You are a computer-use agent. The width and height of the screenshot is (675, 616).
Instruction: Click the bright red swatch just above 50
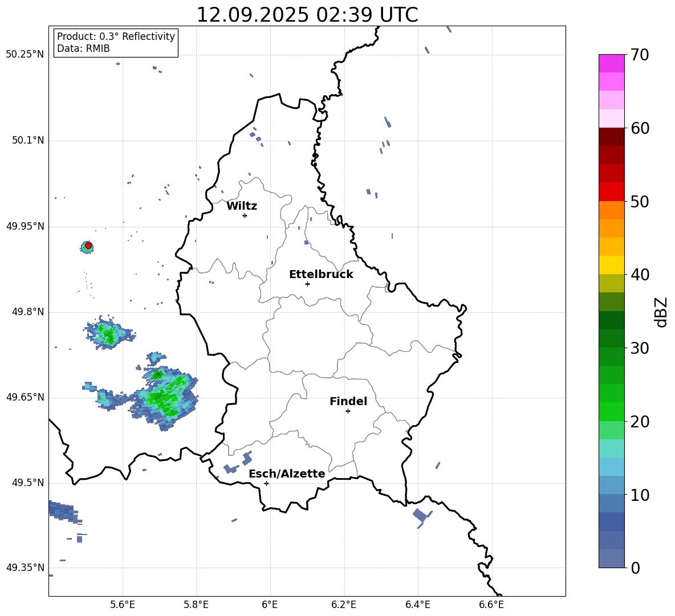[611, 192]
